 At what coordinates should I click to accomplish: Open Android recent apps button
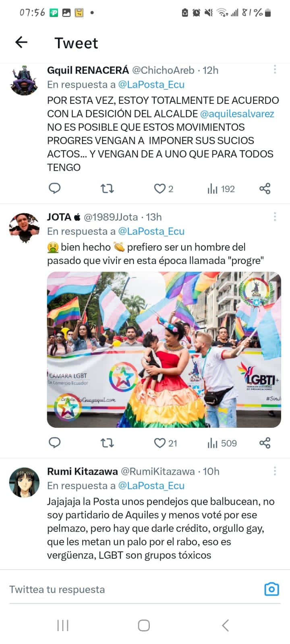pyautogui.click(x=63, y=625)
